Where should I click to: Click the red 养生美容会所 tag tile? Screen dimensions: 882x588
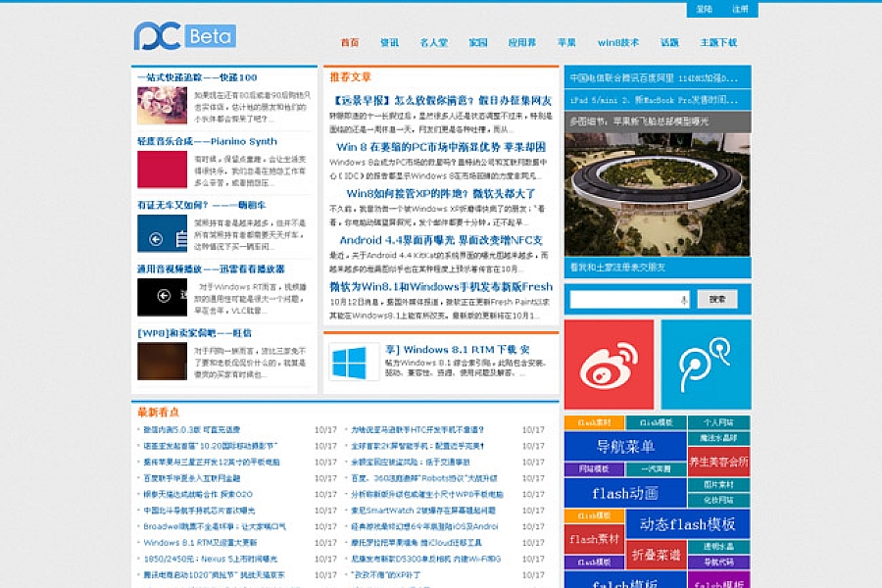718,462
